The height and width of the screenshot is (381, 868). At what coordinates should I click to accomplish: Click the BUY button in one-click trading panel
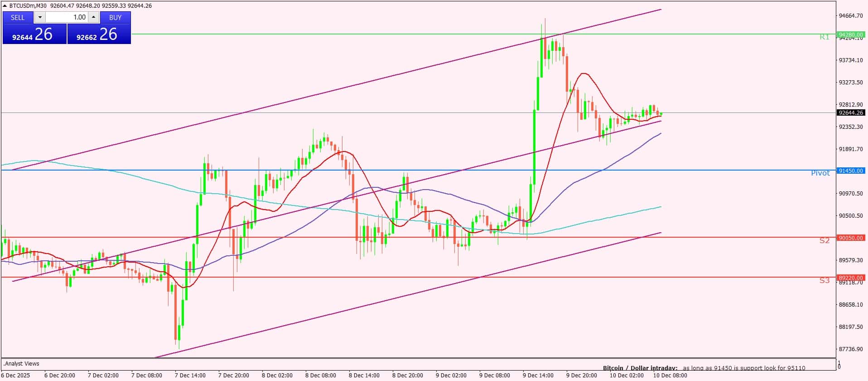click(116, 17)
